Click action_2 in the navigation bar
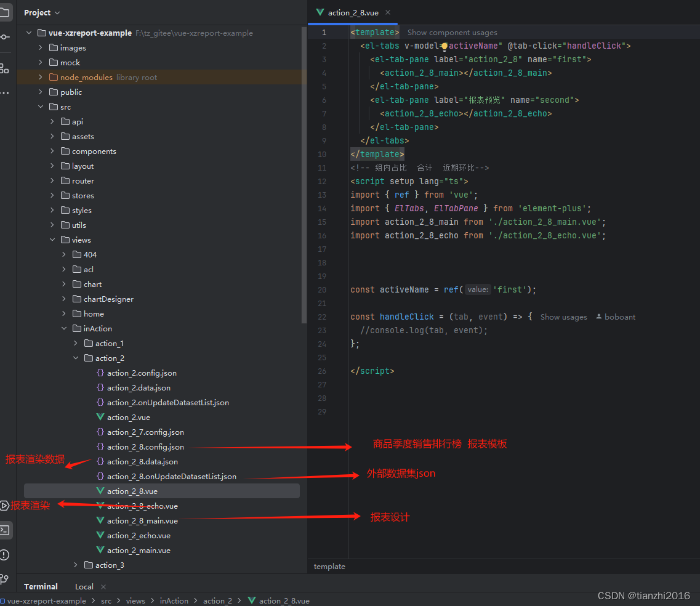Viewport: 700px width, 606px height. (217, 601)
